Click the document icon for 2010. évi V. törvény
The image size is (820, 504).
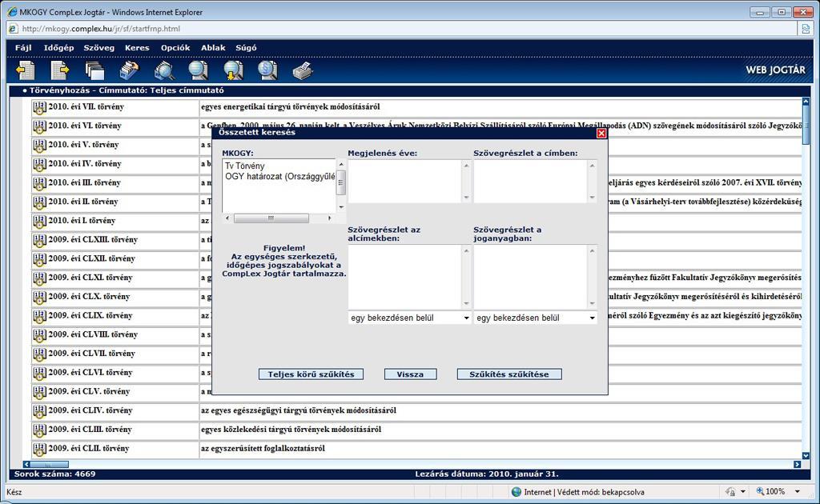click(x=39, y=145)
